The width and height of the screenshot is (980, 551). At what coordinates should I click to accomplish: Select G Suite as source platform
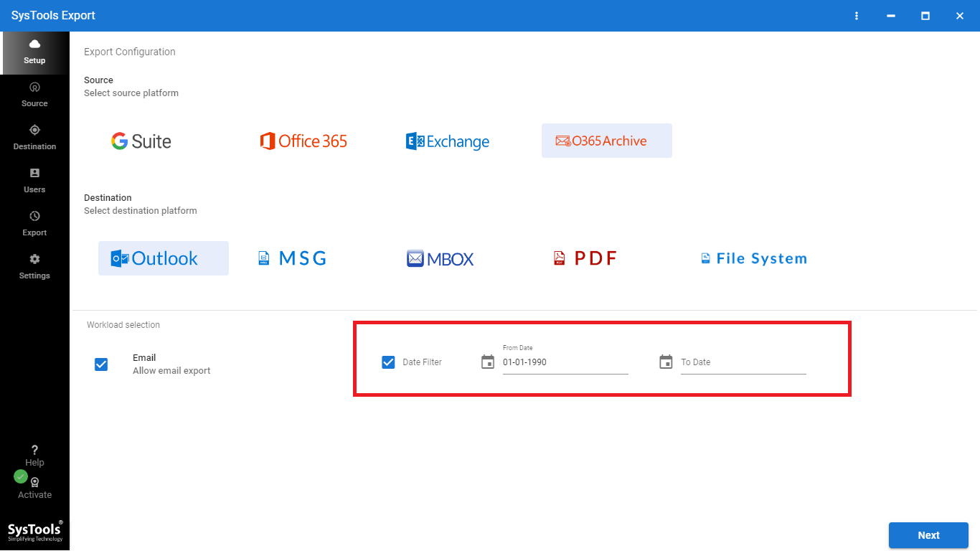click(141, 141)
